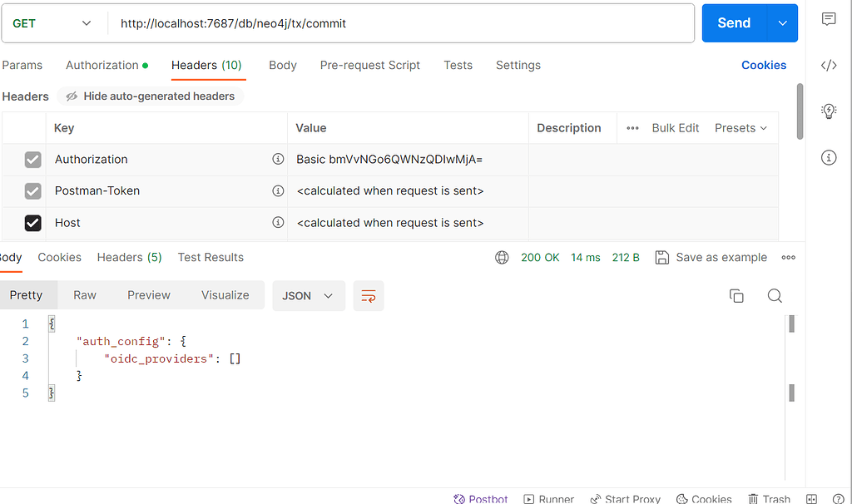Screen dimensions: 852x504
Task: Click the 200 OK status text
Action: 540,258
